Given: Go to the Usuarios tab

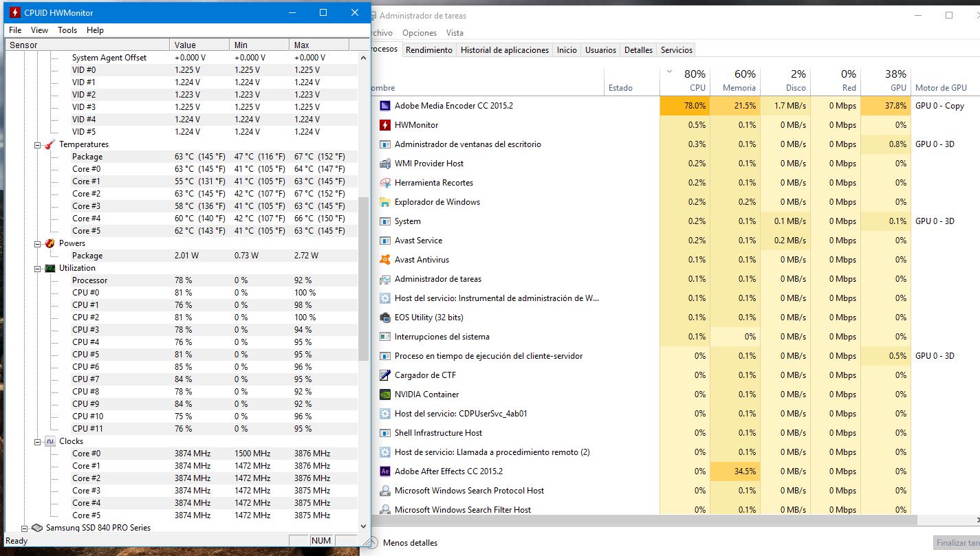Looking at the screenshot, I should click(601, 50).
